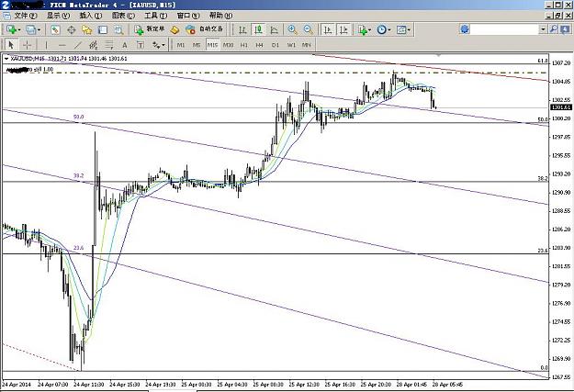The height and width of the screenshot is (392, 574).
Task: Expand the periods clock dropdown arrow
Action: 389,30
